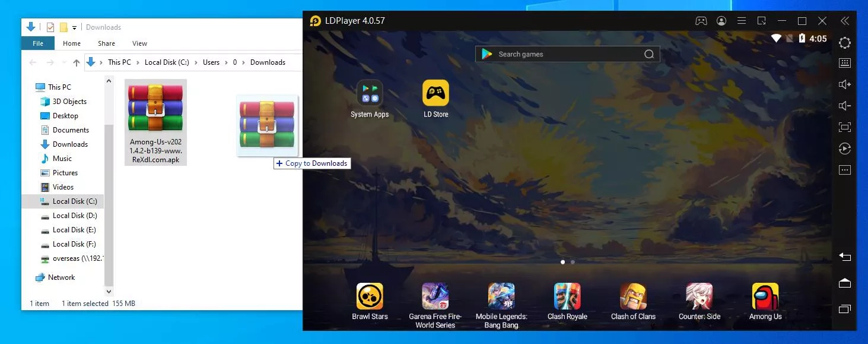The width and height of the screenshot is (868, 344).
Task: Click the Google Play icon in search bar
Action: tap(487, 54)
